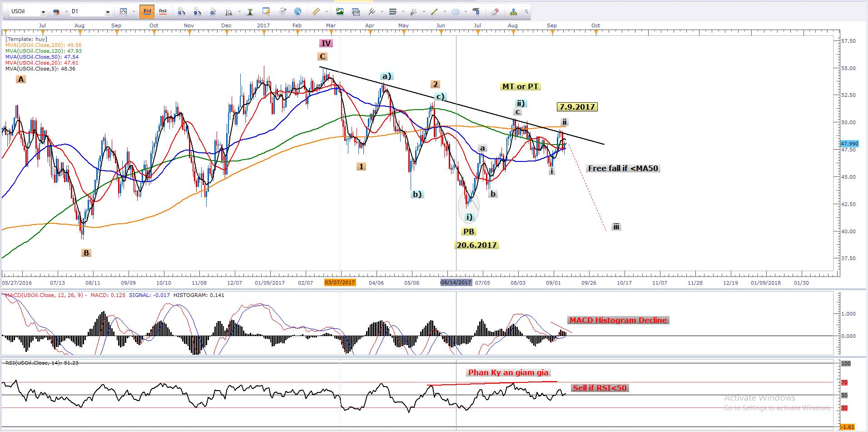Open the D1 timeframe dropdown
868x432 pixels.
tap(108, 12)
